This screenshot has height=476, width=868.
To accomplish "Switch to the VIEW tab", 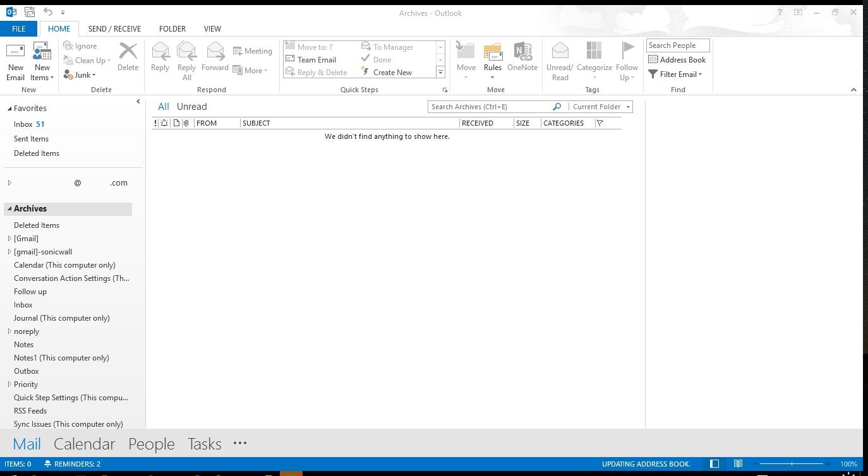I will point(212,28).
